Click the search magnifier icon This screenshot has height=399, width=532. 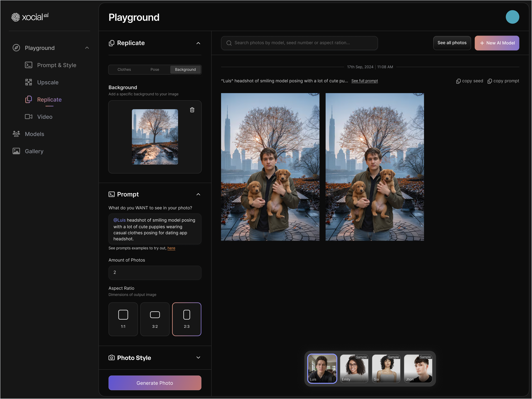(x=229, y=43)
